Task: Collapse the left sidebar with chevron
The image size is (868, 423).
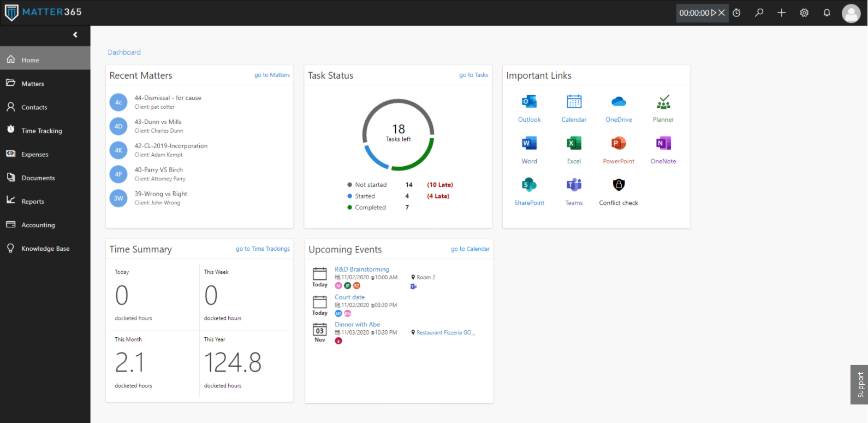Action: [75, 35]
